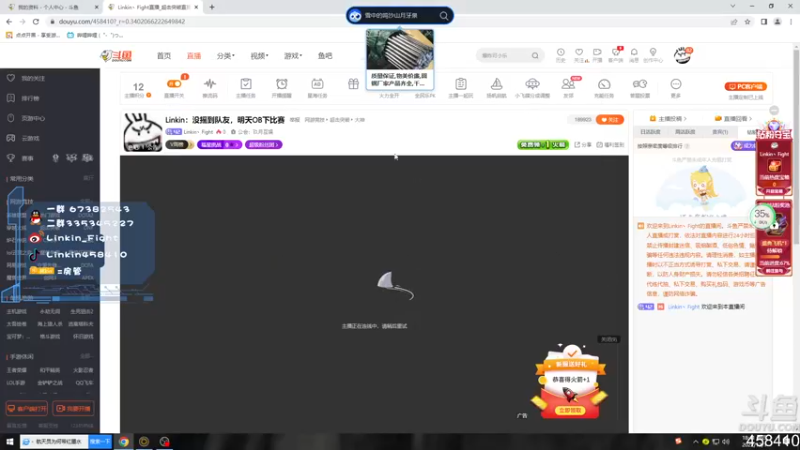Switch to the 周活跃度 tab
The image size is (800, 450).
(x=685, y=132)
